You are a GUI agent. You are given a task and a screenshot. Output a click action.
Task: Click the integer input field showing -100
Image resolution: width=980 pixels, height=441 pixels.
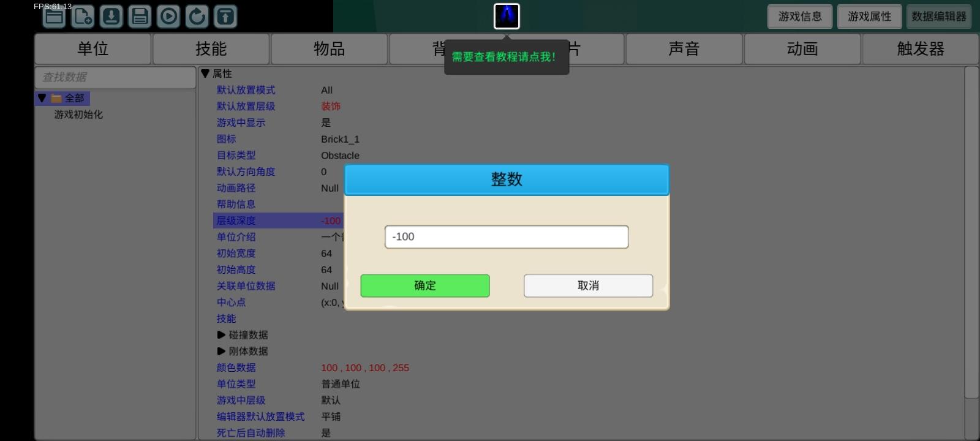pos(507,237)
